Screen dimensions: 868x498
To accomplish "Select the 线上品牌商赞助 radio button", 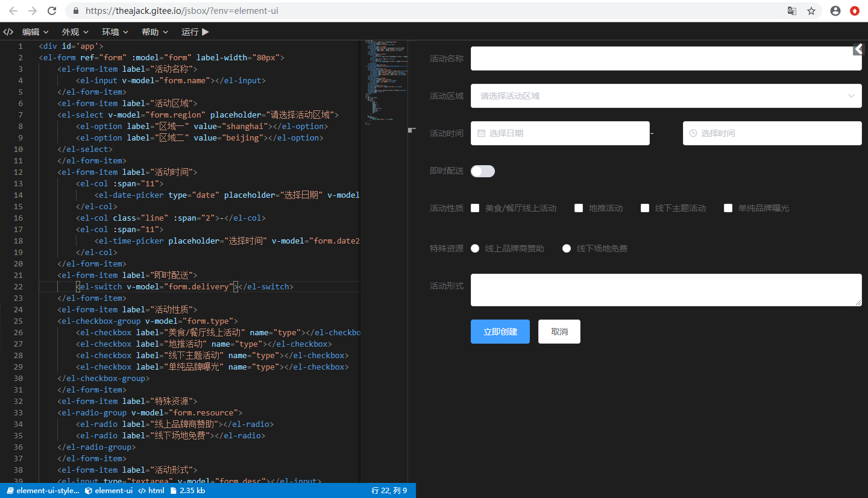I will pos(475,248).
